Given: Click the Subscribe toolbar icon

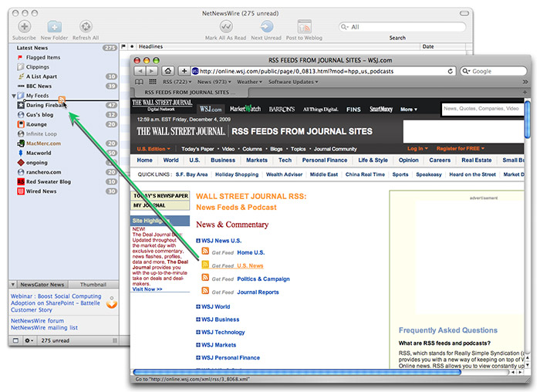Looking at the screenshot, I should point(24,27).
